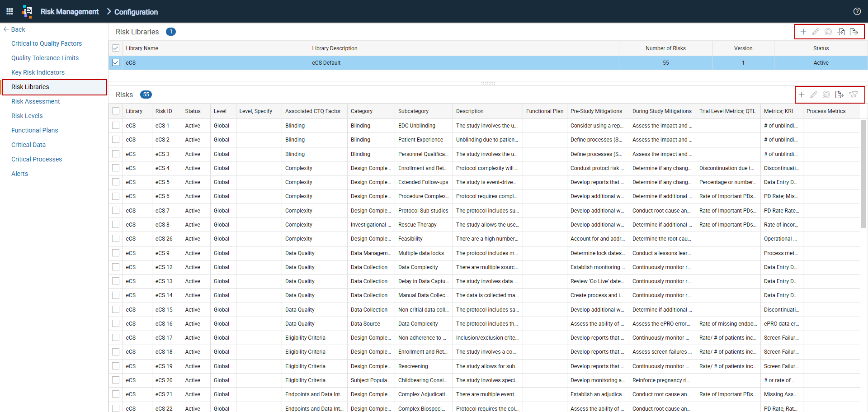Viewport: 868px width, 412px height.
Task: Click the eCS 9 risk ID cell
Action: [167, 253]
